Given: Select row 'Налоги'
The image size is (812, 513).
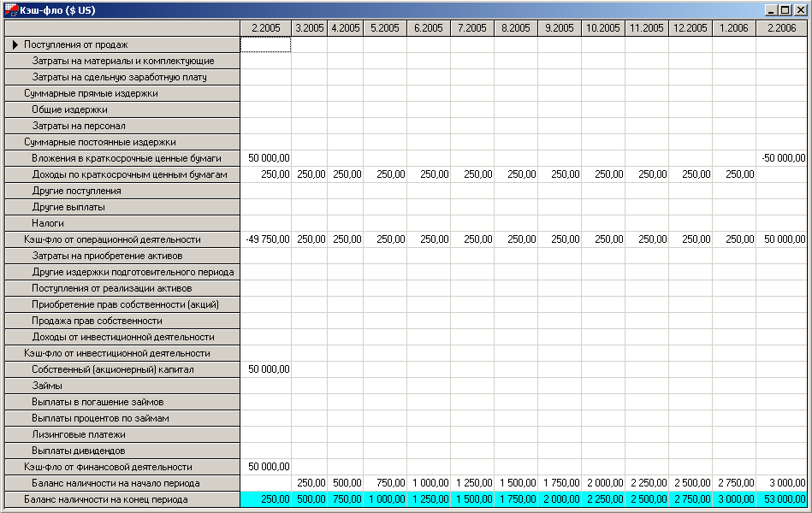Looking at the screenshot, I should point(122,224).
